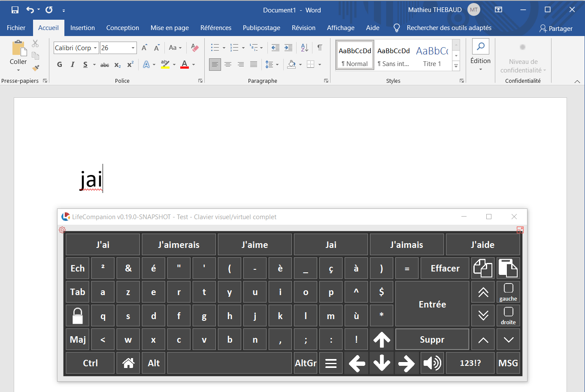
Task: Select the J'aimerais word prediction
Action: point(179,245)
